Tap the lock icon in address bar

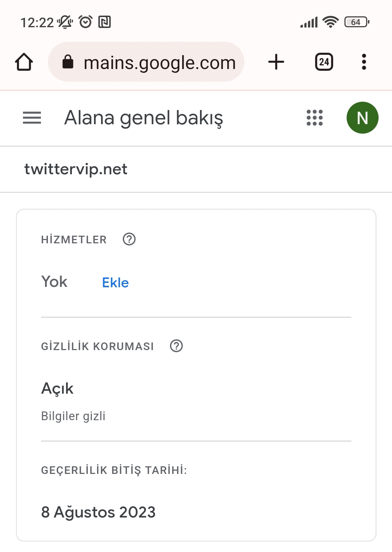click(x=68, y=62)
